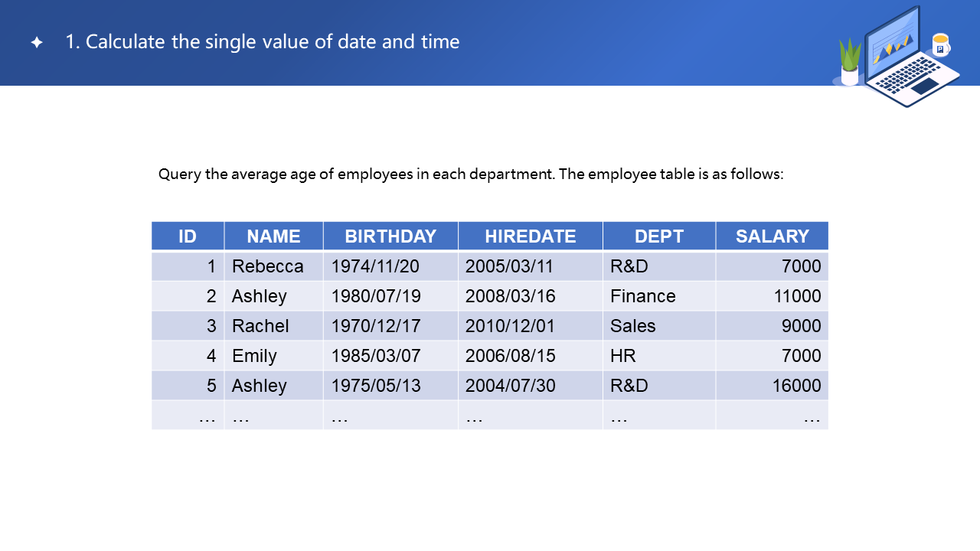This screenshot has height=551, width=980.
Task: Click the green potted plant graphic
Action: click(850, 63)
